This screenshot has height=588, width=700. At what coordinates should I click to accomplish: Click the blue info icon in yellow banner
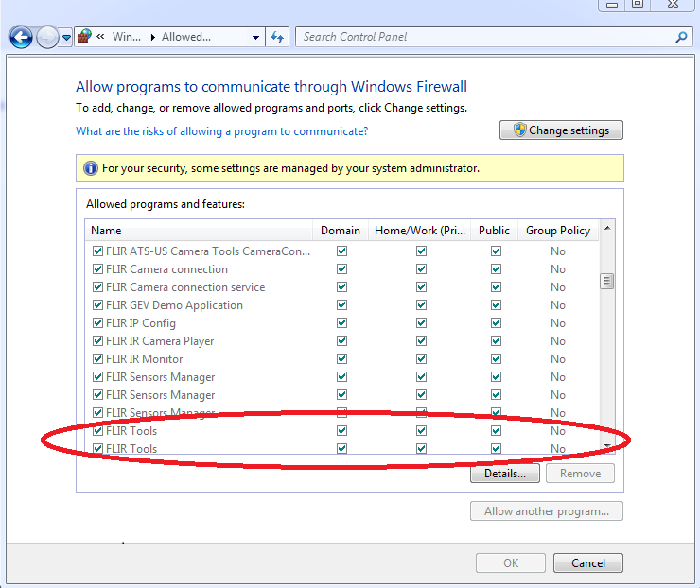[91, 168]
